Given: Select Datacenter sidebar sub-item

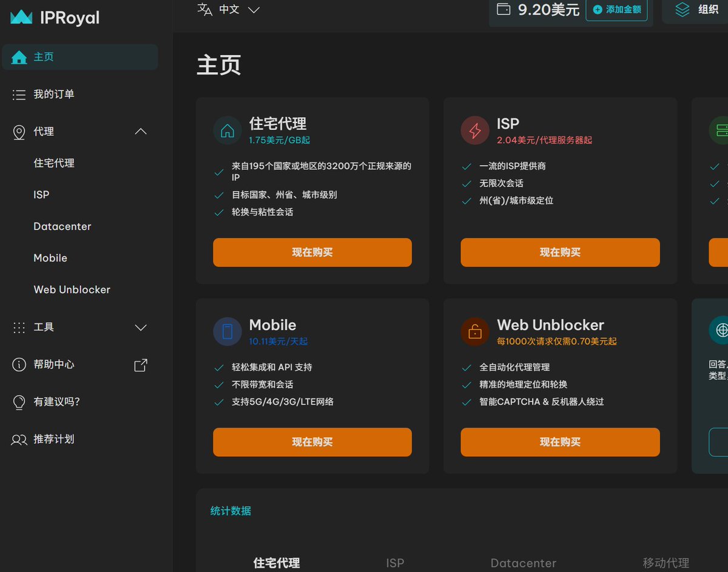Looking at the screenshot, I should point(62,226).
